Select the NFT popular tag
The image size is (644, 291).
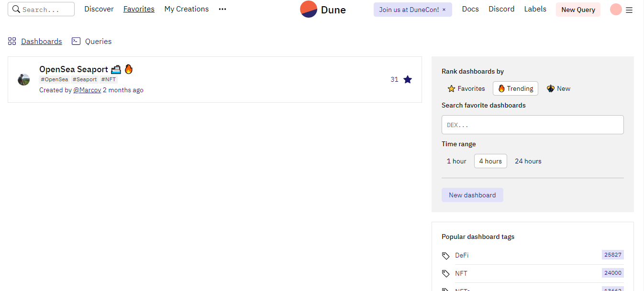[x=461, y=273]
